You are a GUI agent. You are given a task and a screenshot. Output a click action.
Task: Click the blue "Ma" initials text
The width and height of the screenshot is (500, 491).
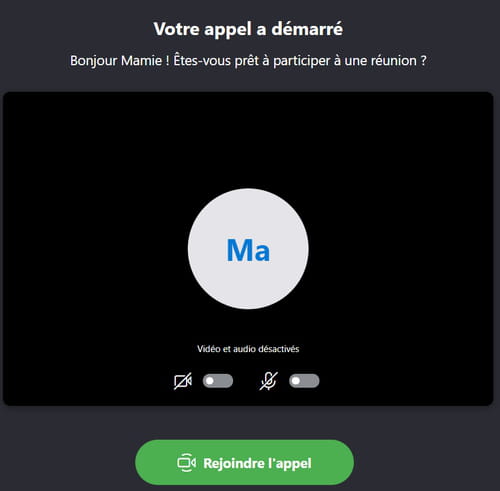[248, 250]
